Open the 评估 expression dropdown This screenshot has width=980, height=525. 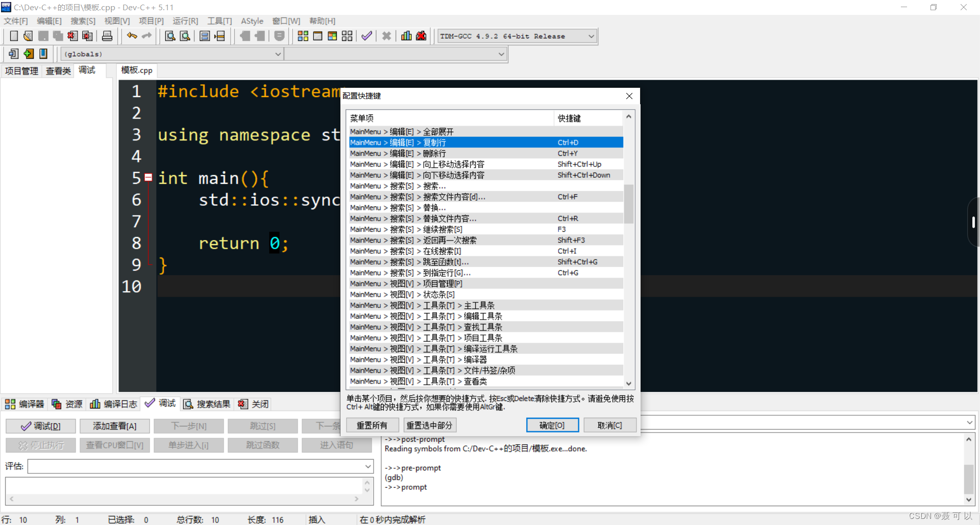tap(367, 466)
